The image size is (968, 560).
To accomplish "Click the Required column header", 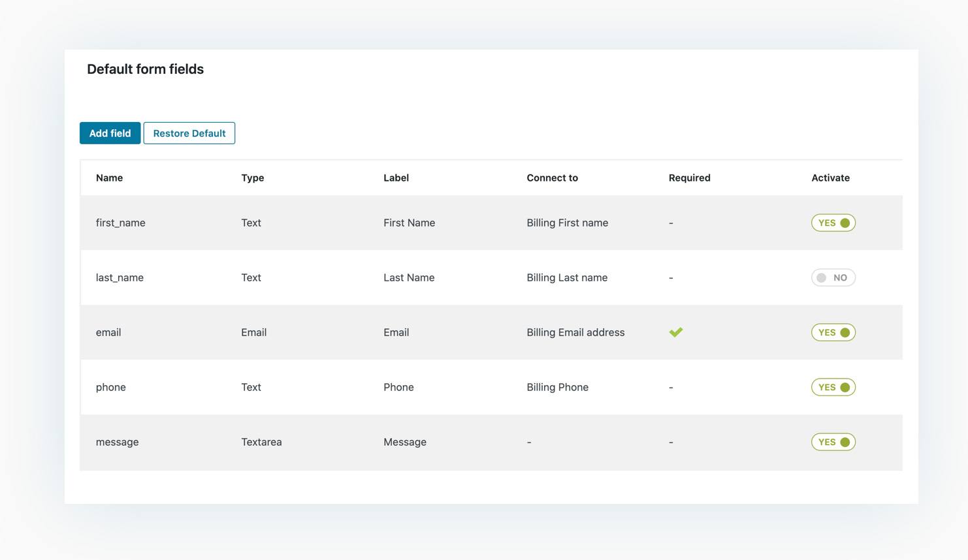I will click(689, 178).
